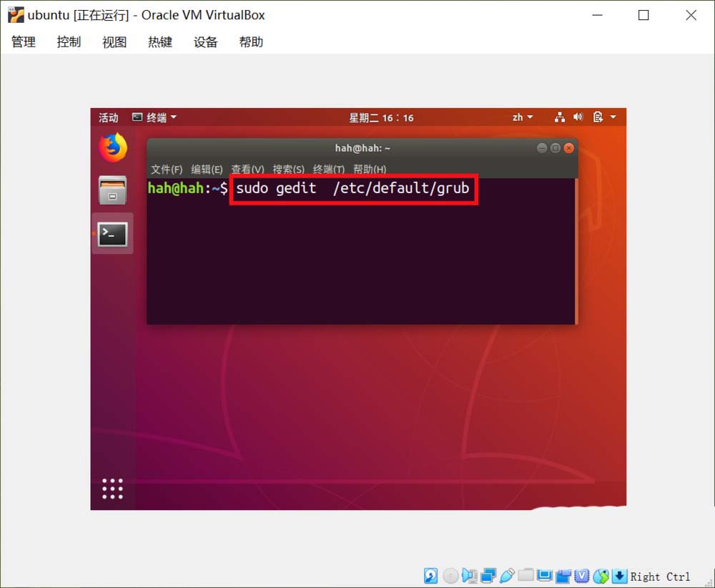
Task: Open terminal 搜索(S) menu
Action: coord(289,170)
